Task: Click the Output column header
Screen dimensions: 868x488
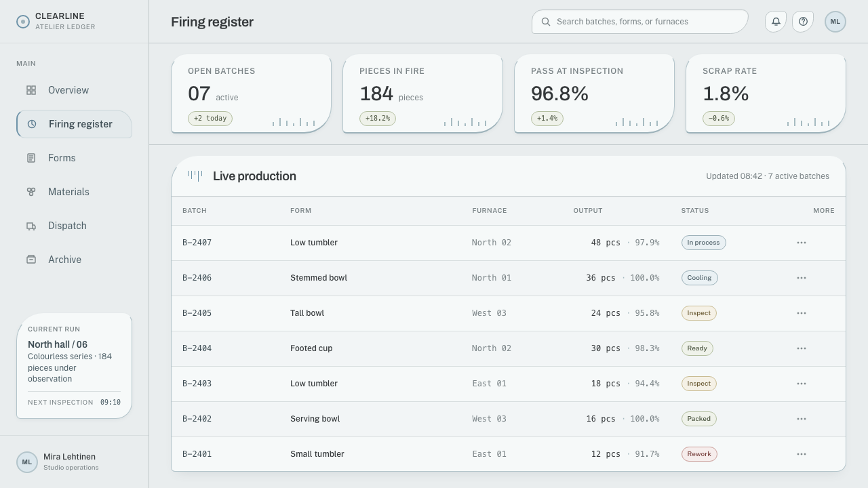Action: click(x=588, y=211)
